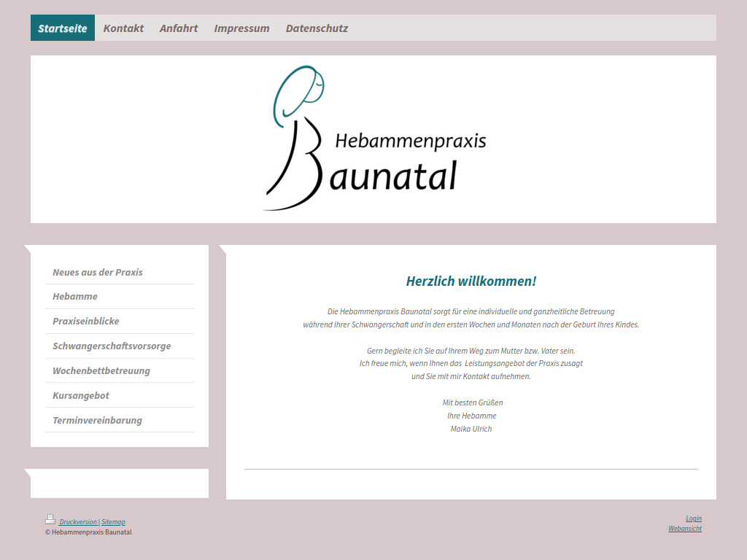Screen dimensions: 747x560
Task: Open the Login page
Action: click(x=692, y=518)
